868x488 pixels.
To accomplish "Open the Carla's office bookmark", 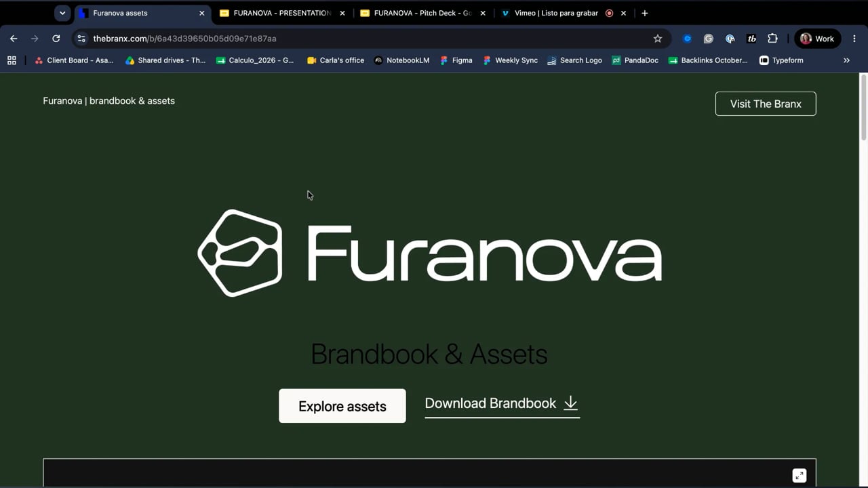I will coord(336,60).
